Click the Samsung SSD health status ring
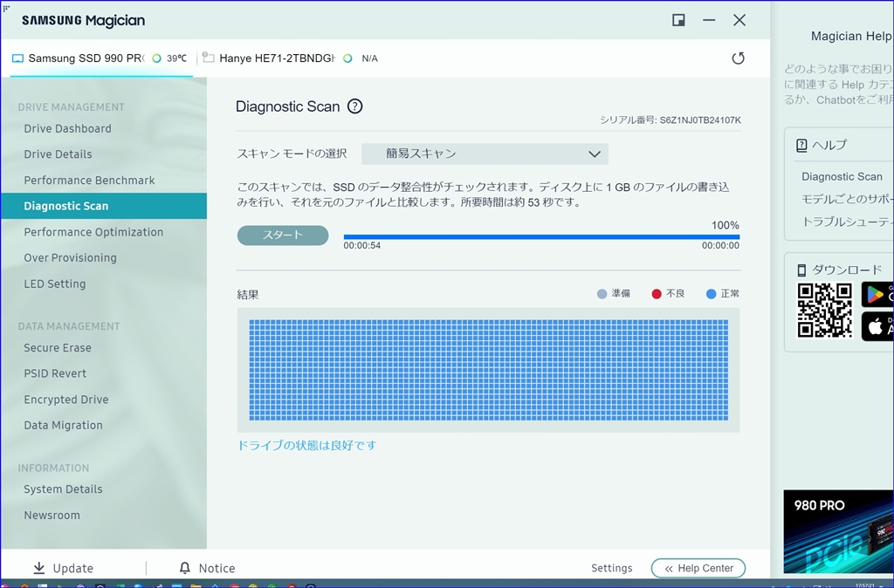Screen dimensions: 894x588 pos(156,58)
